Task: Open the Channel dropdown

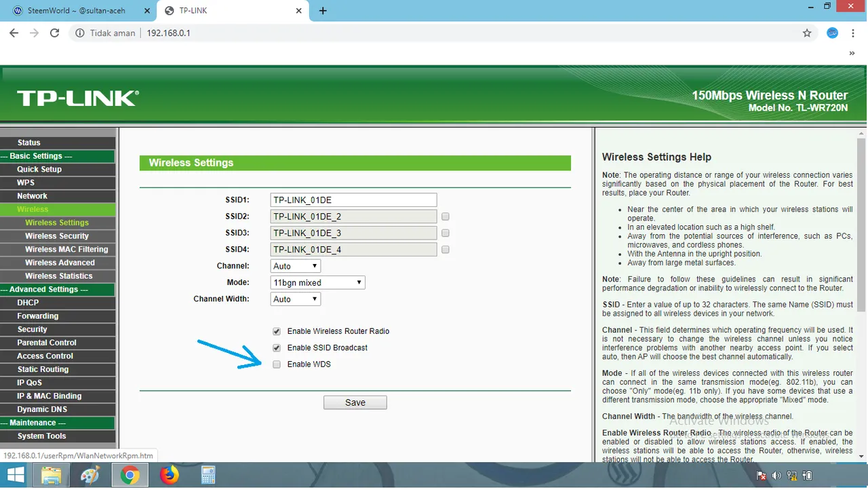Action: tap(295, 266)
